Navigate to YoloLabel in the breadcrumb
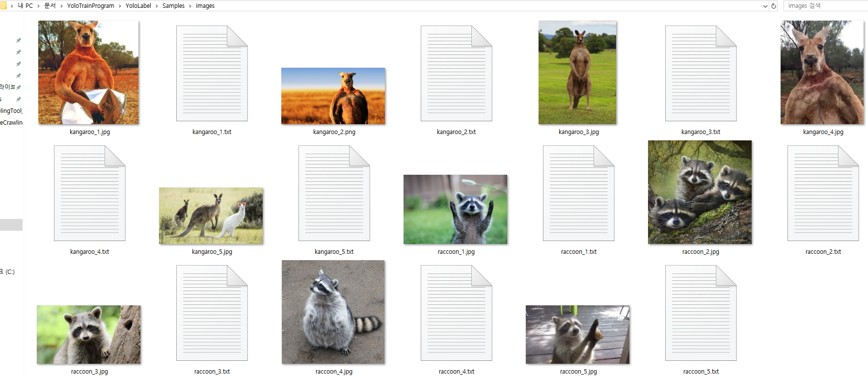868x379 pixels. click(x=138, y=6)
